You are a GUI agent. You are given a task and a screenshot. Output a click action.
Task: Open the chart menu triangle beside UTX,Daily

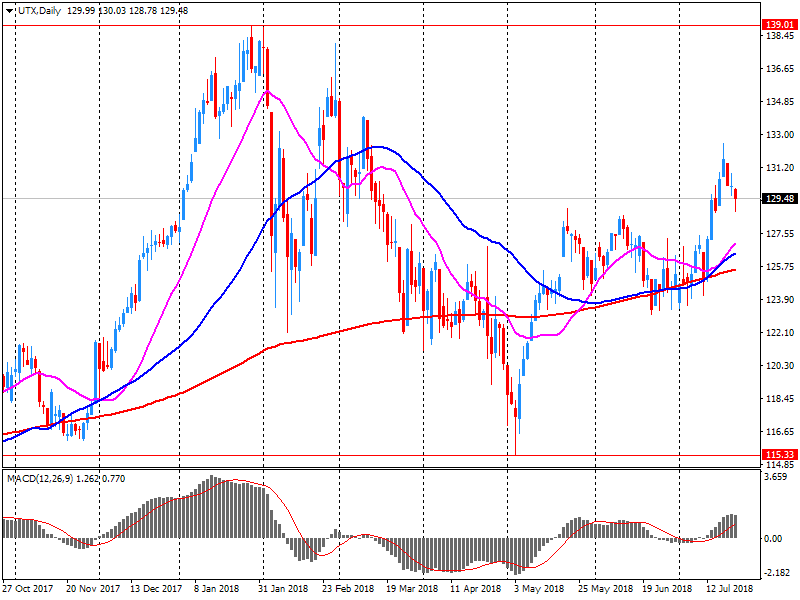click(10, 11)
